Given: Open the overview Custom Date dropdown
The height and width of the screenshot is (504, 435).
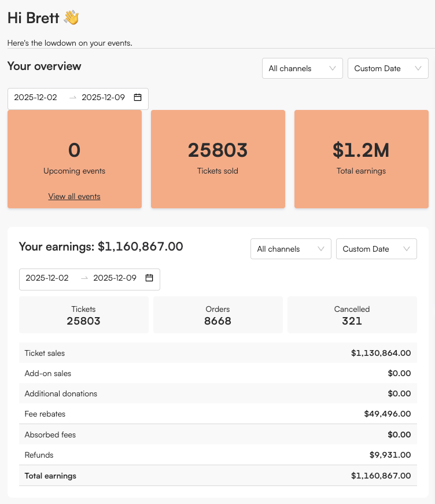Looking at the screenshot, I should (388, 68).
